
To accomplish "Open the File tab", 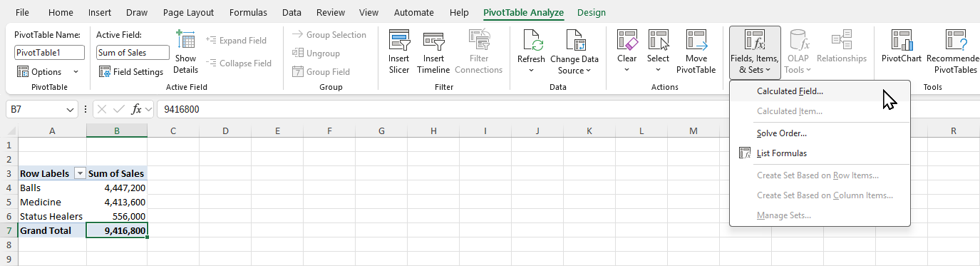I will tap(23, 12).
